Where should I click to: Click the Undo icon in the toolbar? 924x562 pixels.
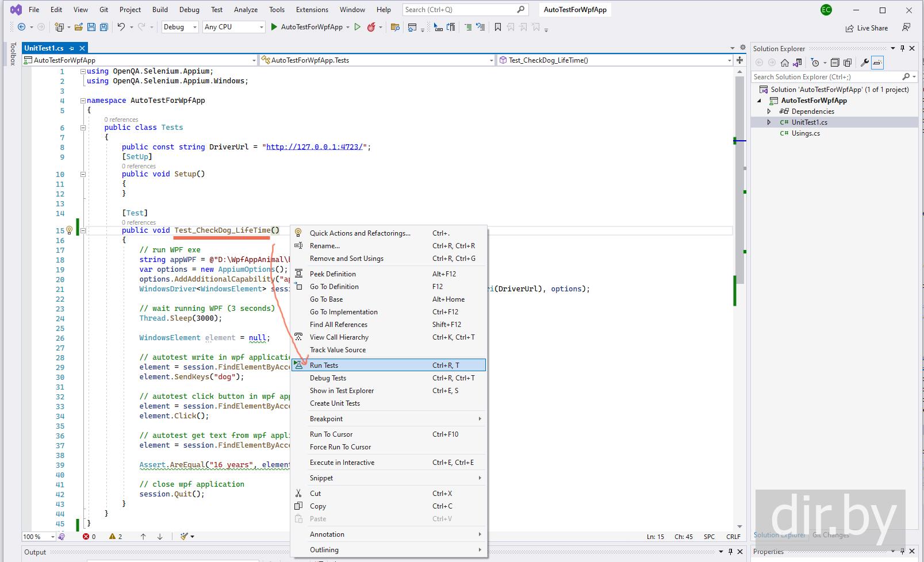click(121, 27)
